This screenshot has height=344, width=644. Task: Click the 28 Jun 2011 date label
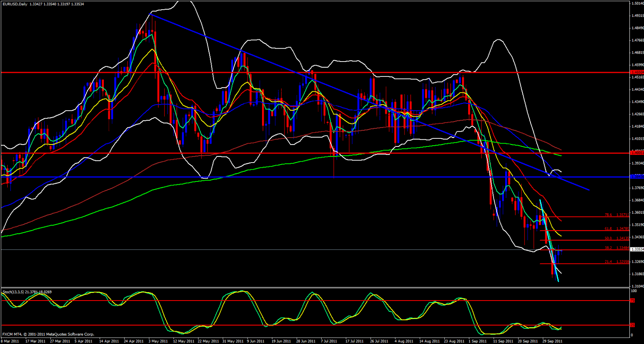306,341
